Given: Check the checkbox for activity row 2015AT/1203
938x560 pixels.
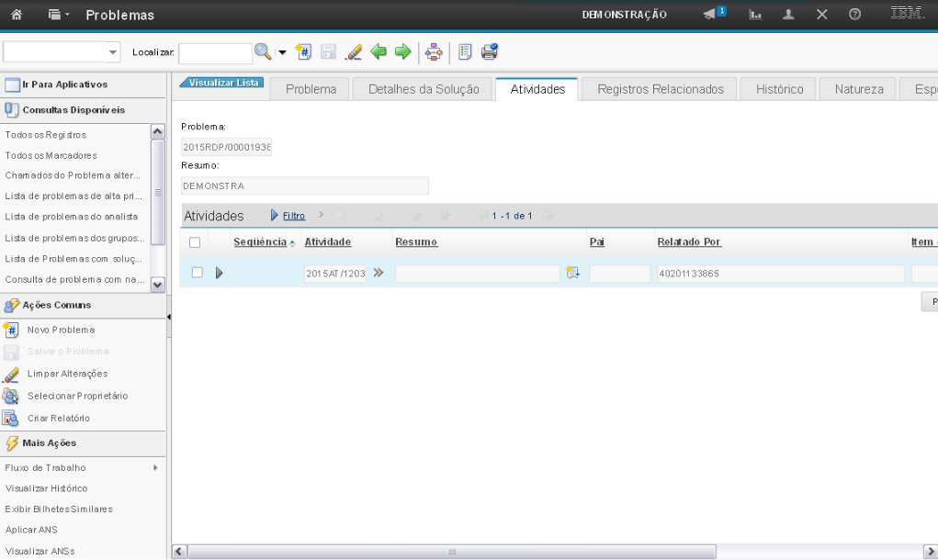Looking at the screenshot, I should [197, 273].
